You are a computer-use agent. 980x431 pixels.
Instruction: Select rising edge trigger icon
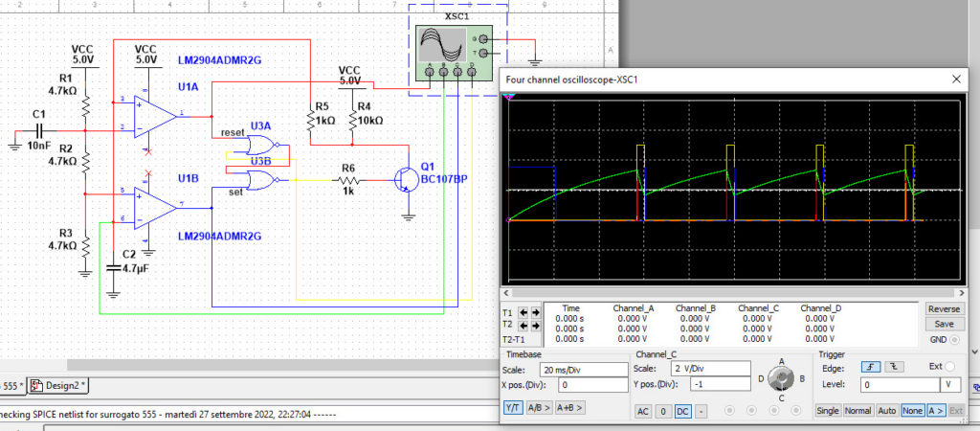click(871, 366)
